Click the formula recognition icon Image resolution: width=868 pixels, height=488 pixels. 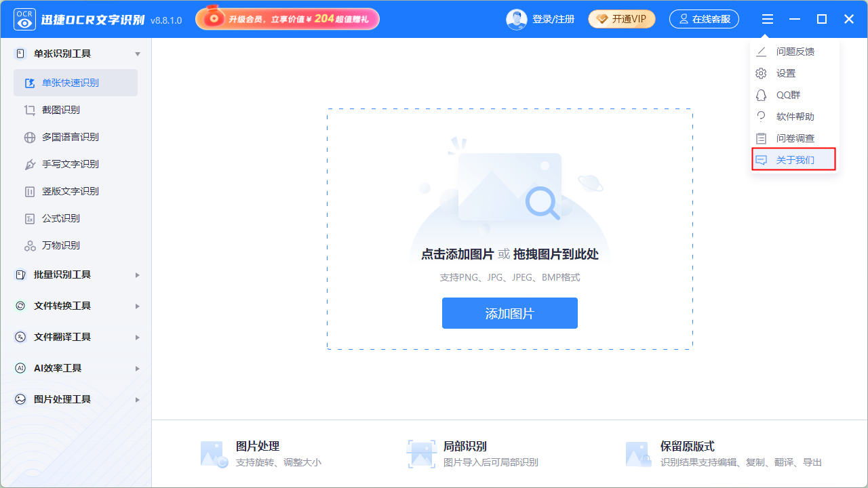coord(30,218)
